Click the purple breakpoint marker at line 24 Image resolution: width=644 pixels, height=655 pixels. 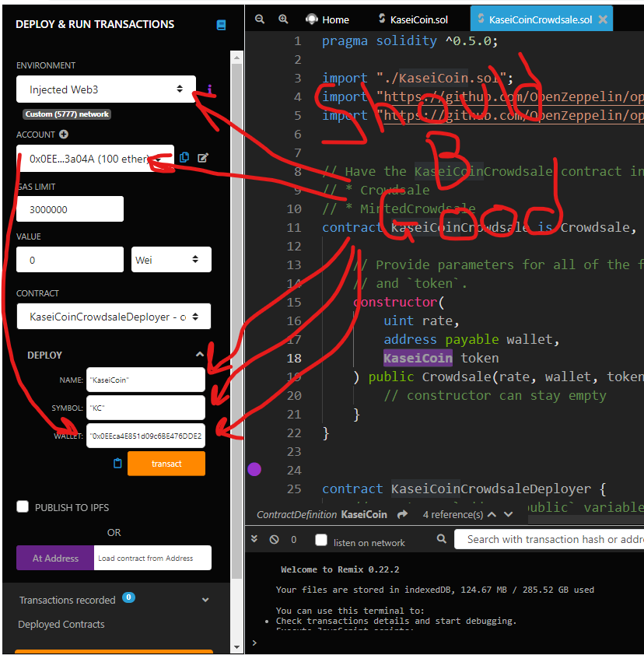(x=254, y=469)
